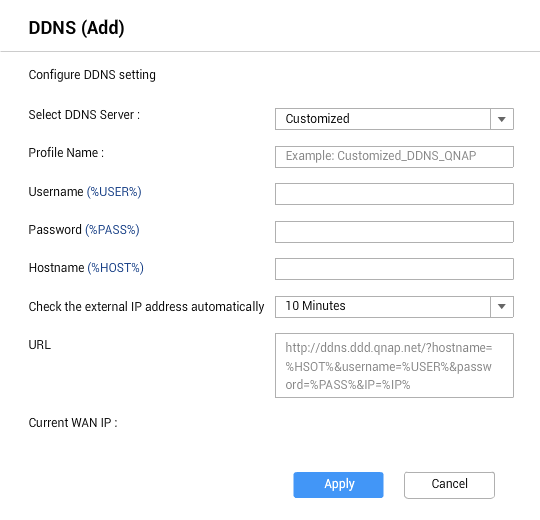Expand the IP check interval dropdown arrow
The image size is (540, 520).
pos(502,307)
